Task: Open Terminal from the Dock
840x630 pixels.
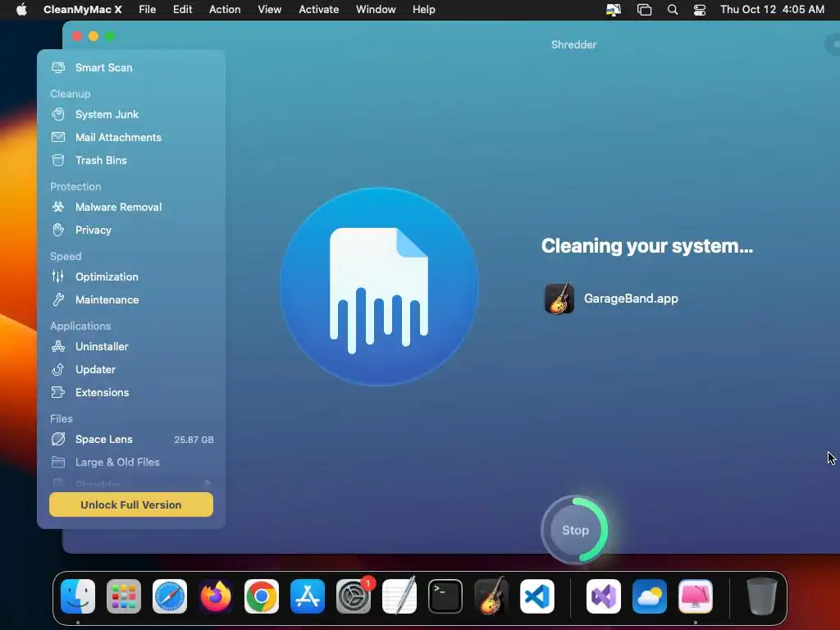Action: pos(445,596)
